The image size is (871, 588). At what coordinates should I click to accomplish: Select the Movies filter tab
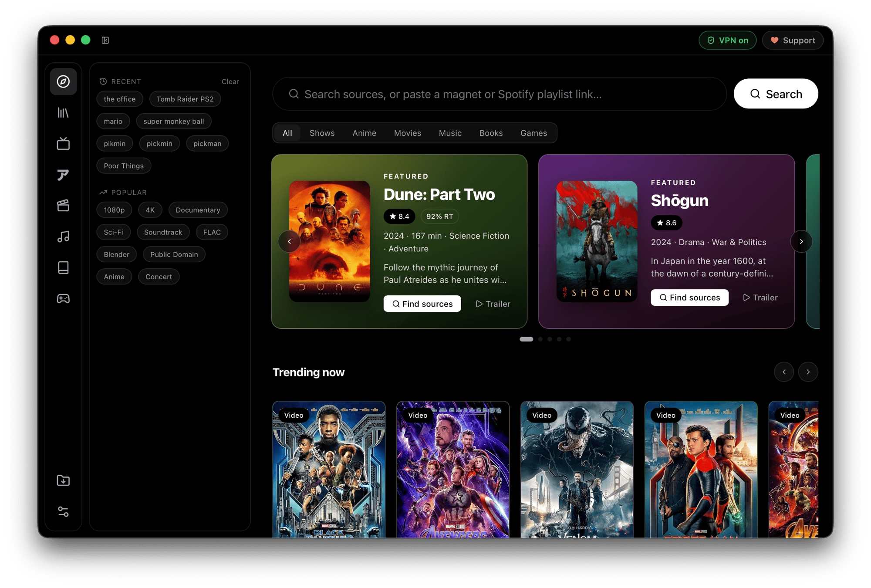407,133
